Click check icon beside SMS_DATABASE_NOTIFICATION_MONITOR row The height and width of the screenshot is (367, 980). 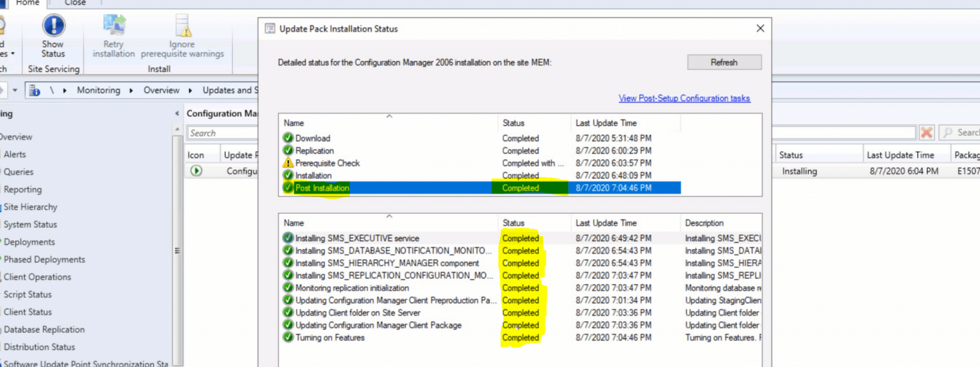click(288, 250)
